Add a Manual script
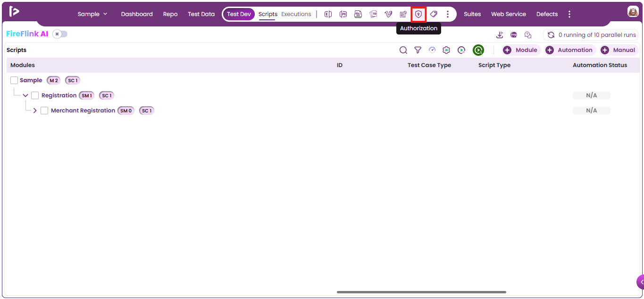Viewport: 644px width, 299px height. pyautogui.click(x=619, y=50)
